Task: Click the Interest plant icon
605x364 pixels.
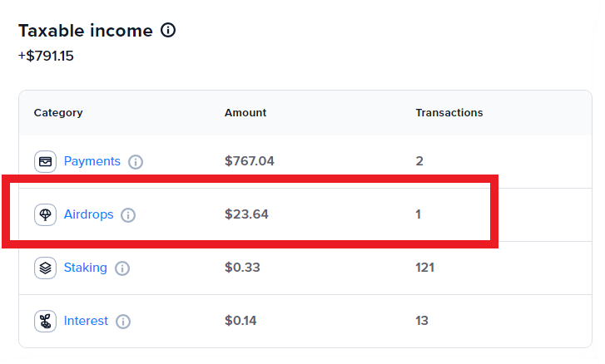Action: pos(45,321)
